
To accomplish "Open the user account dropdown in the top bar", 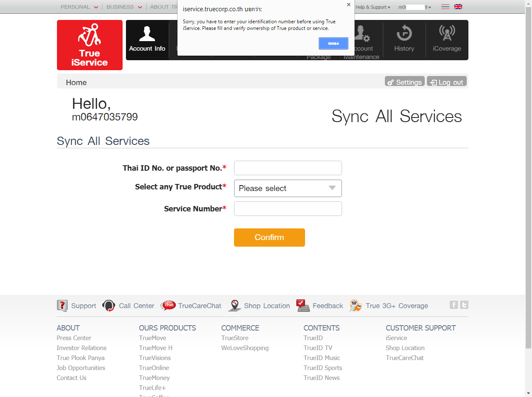I will (415, 7).
